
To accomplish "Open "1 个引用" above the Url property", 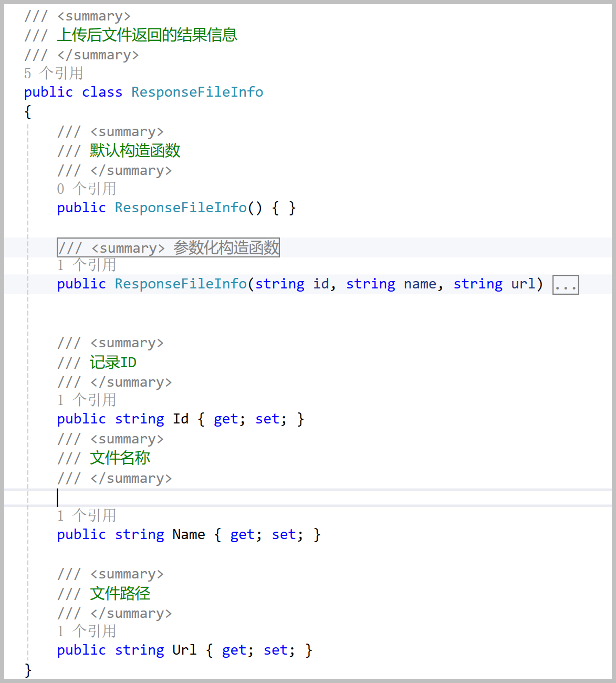I will (x=87, y=631).
